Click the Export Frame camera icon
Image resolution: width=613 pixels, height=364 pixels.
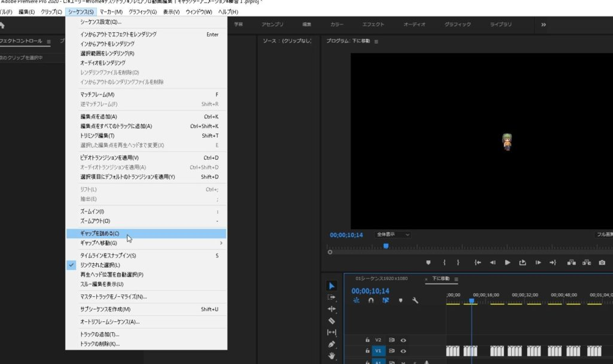point(602,263)
